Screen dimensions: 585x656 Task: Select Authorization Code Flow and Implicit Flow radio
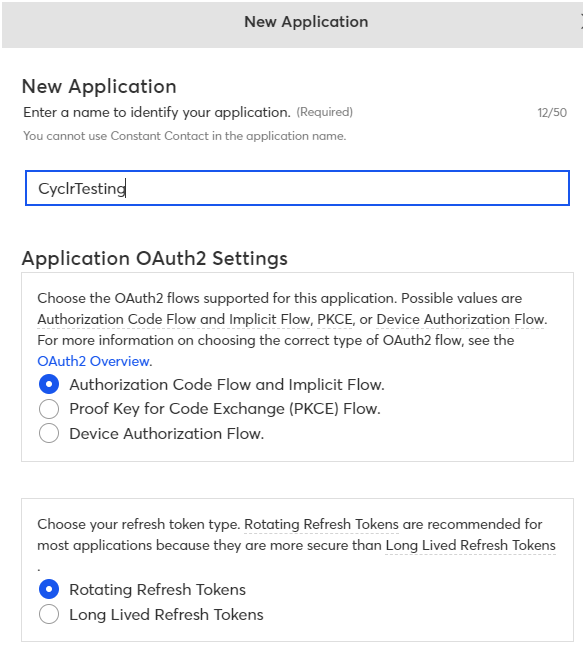(49, 384)
